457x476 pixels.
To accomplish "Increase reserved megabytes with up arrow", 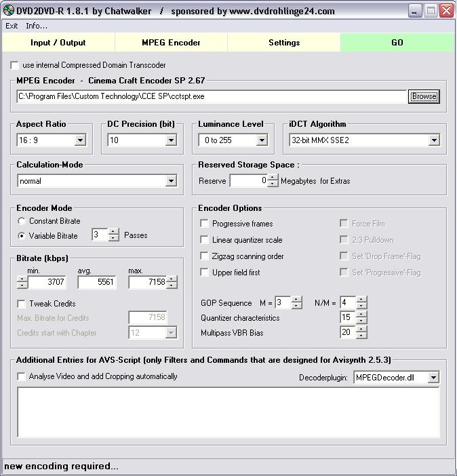I will click(273, 178).
